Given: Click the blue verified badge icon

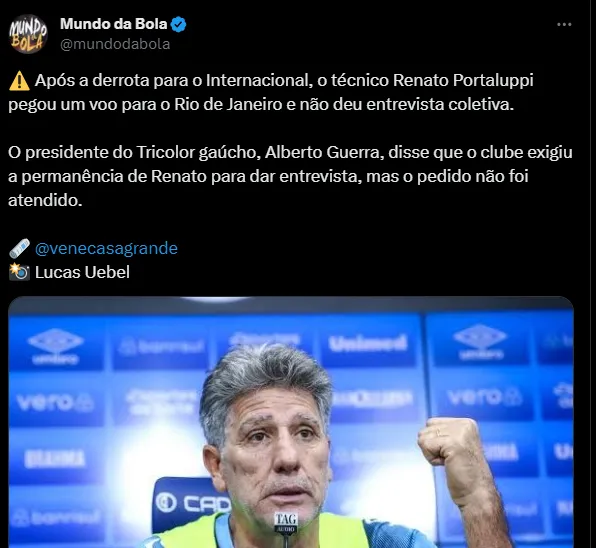Looking at the screenshot, I should [178, 24].
